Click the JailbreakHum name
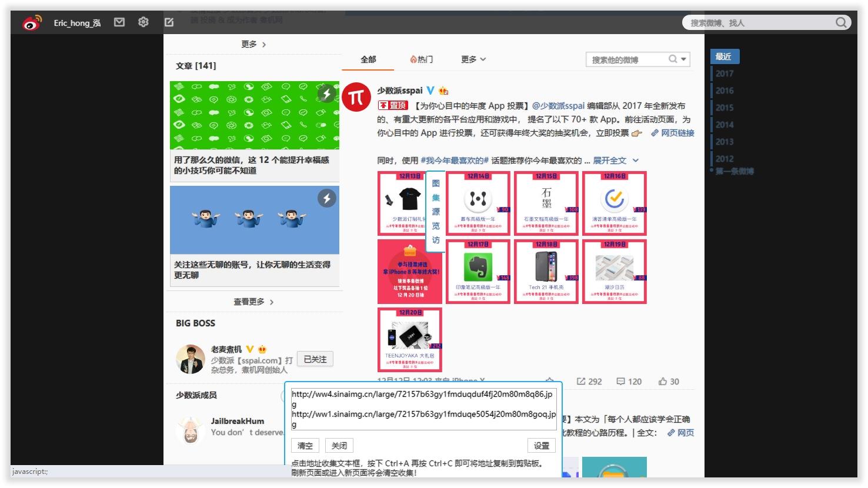868x488 pixels. pos(238,421)
